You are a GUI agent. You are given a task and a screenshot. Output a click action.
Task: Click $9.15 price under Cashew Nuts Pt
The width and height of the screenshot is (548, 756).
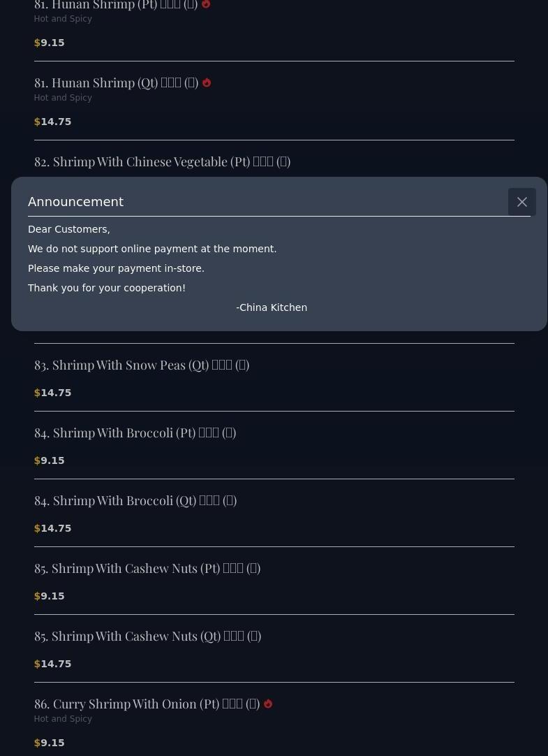[50, 596]
